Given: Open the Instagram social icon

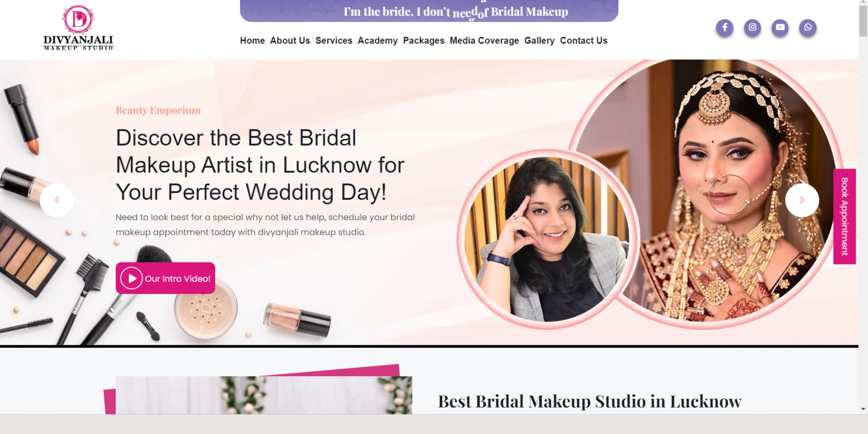Looking at the screenshot, I should (752, 27).
